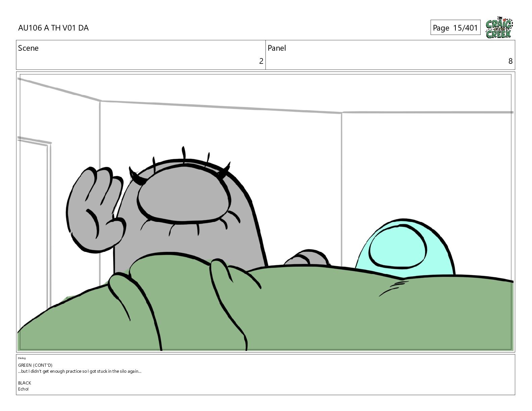The width and height of the screenshot is (532, 411).
Task: Click the panel number '8'
Action: pos(510,61)
